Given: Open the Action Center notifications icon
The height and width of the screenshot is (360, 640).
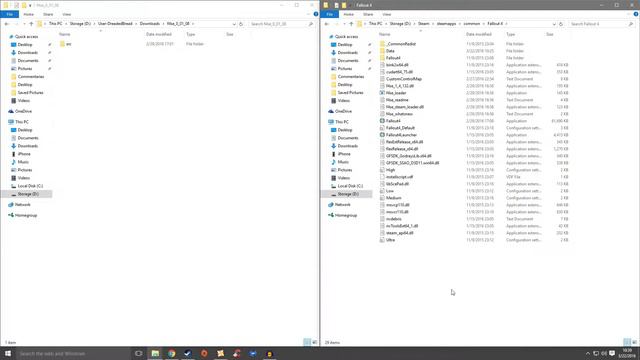Looking at the screenshot, I should (612, 353).
